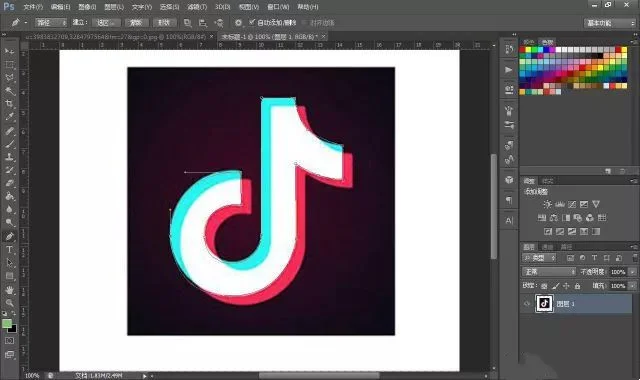Image resolution: width=640 pixels, height=380 pixels.
Task: Toggle lock all padlock icon
Action: coord(577,286)
